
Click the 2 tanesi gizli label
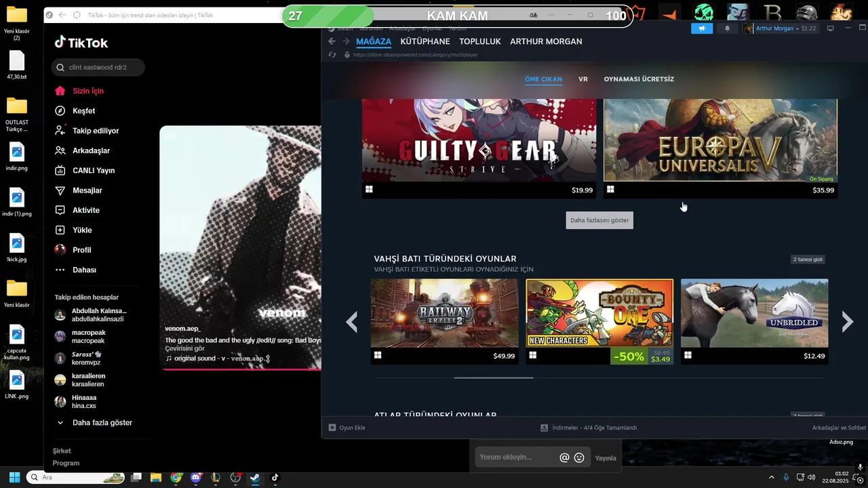click(x=808, y=260)
